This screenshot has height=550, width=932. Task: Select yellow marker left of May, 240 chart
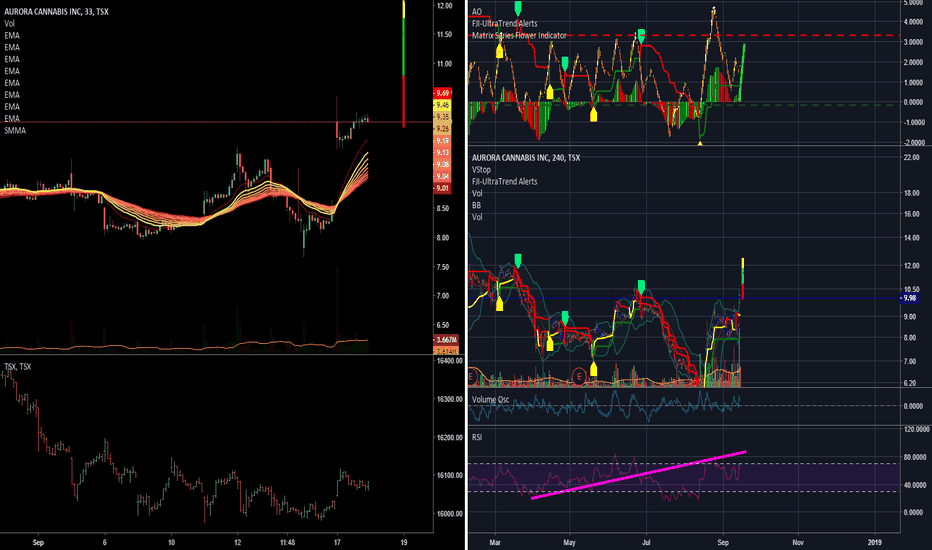tap(550, 344)
